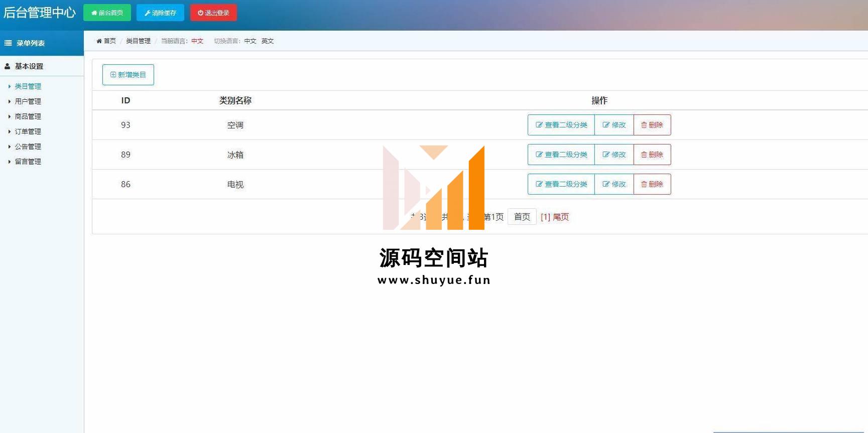Click the 首页 pagination button

[522, 217]
